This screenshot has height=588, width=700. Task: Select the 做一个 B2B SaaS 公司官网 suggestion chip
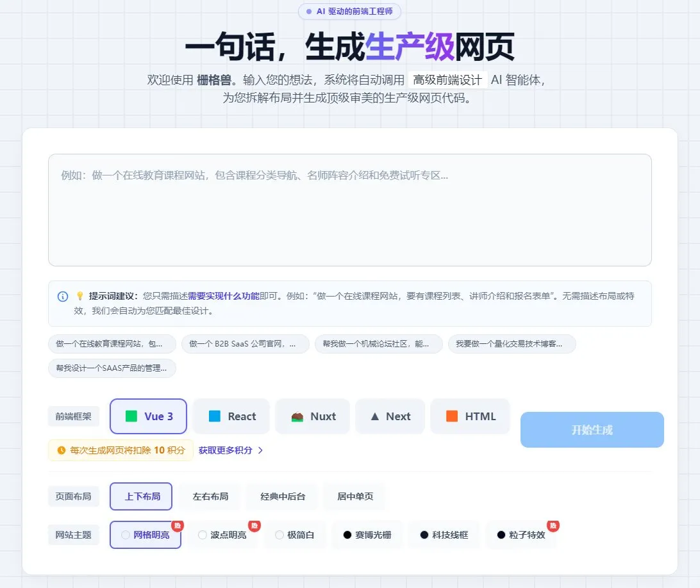245,344
